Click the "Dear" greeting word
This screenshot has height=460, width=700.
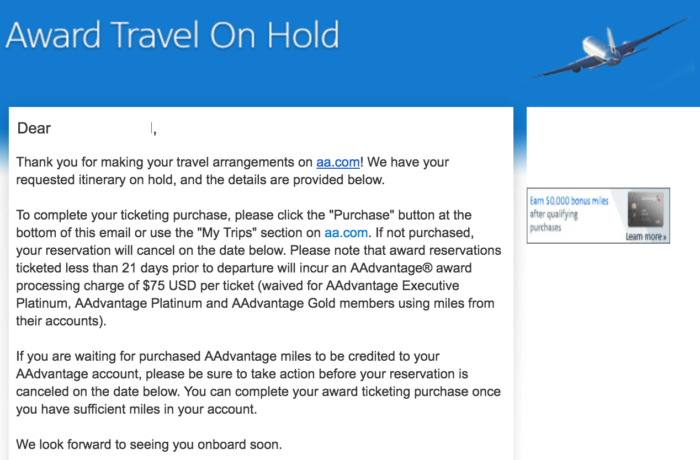34,129
